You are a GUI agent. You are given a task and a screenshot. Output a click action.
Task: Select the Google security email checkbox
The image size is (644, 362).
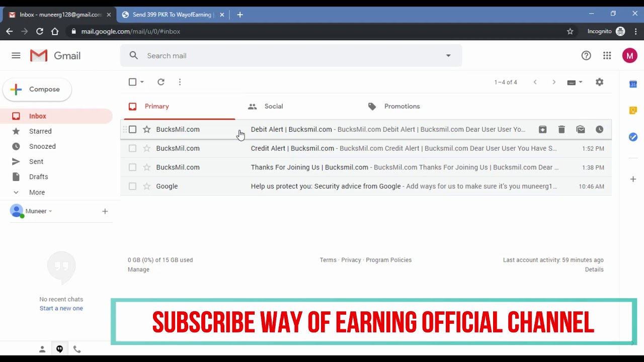coord(132,187)
